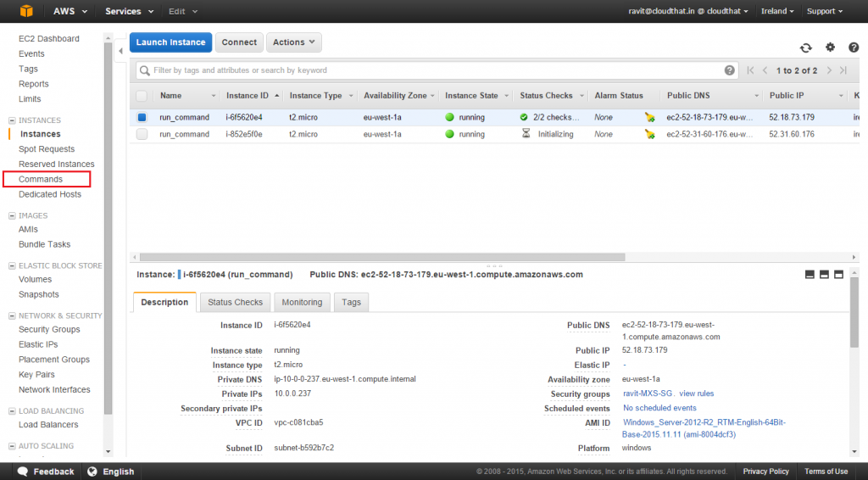Screen dimensions: 868x480
Task: Click help icon inside the filter box
Action: [x=729, y=70]
